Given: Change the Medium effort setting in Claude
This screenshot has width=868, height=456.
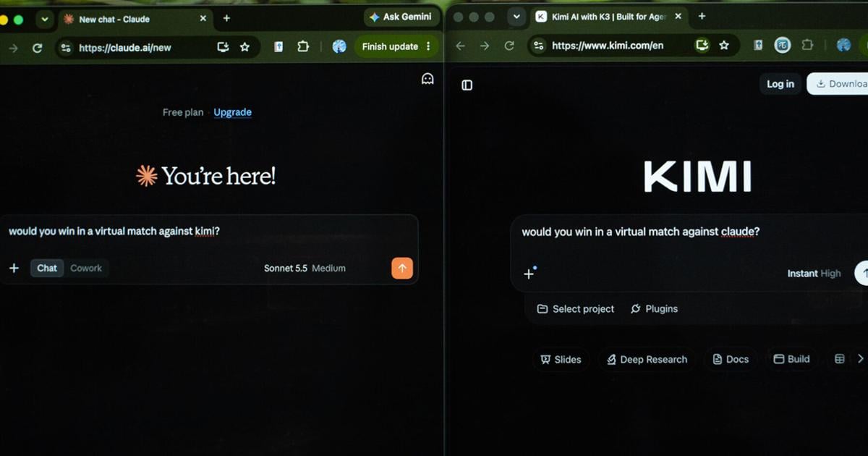Looking at the screenshot, I should click(x=328, y=268).
